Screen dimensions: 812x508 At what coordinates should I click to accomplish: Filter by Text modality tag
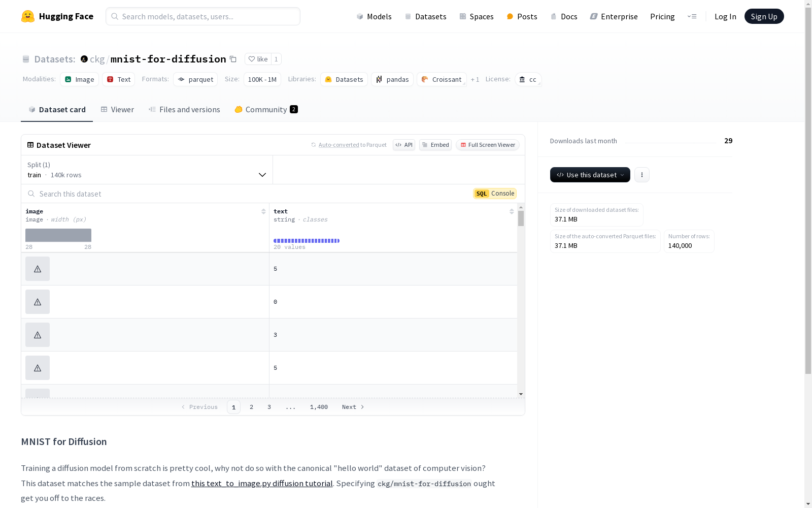[x=119, y=79]
